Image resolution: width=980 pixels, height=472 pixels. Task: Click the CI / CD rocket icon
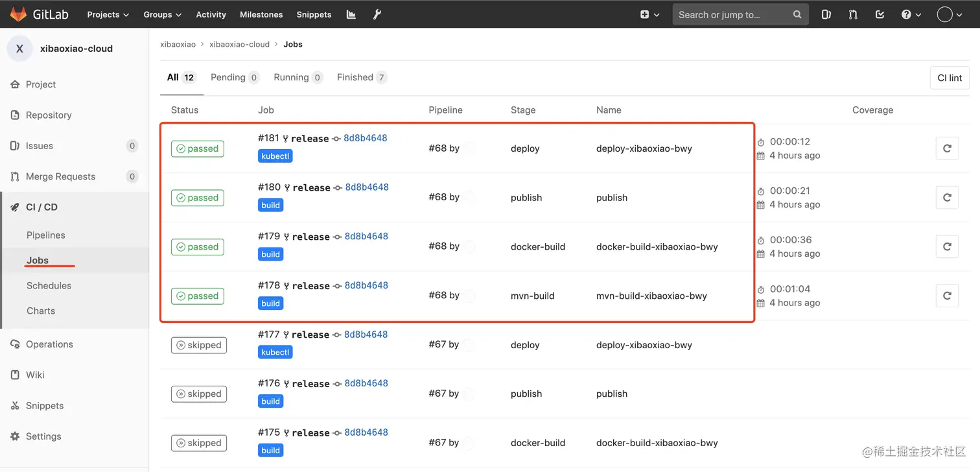tap(15, 207)
